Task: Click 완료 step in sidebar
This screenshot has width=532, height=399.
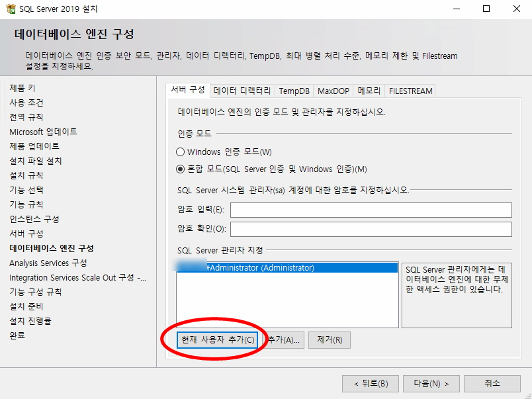Action: [x=17, y=336]
